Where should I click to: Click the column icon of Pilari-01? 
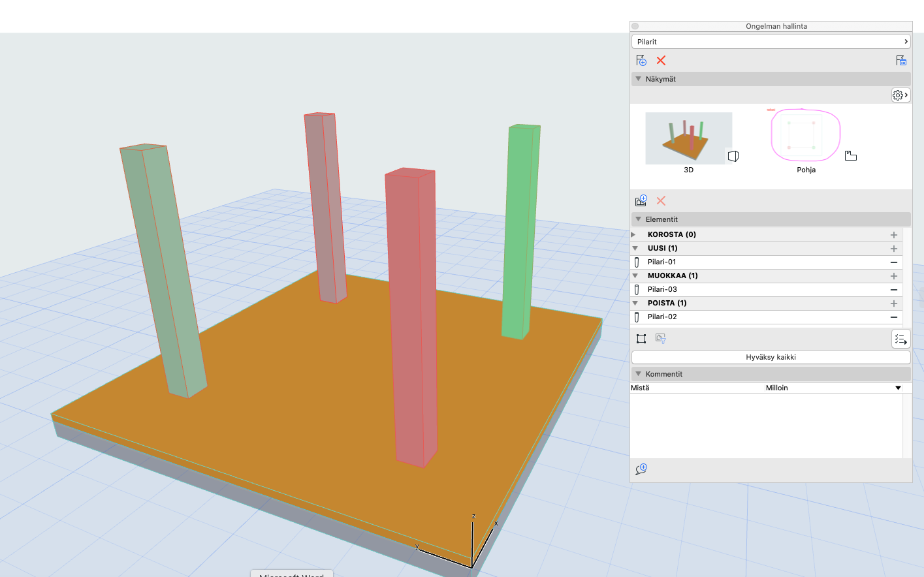coord(637,262)
